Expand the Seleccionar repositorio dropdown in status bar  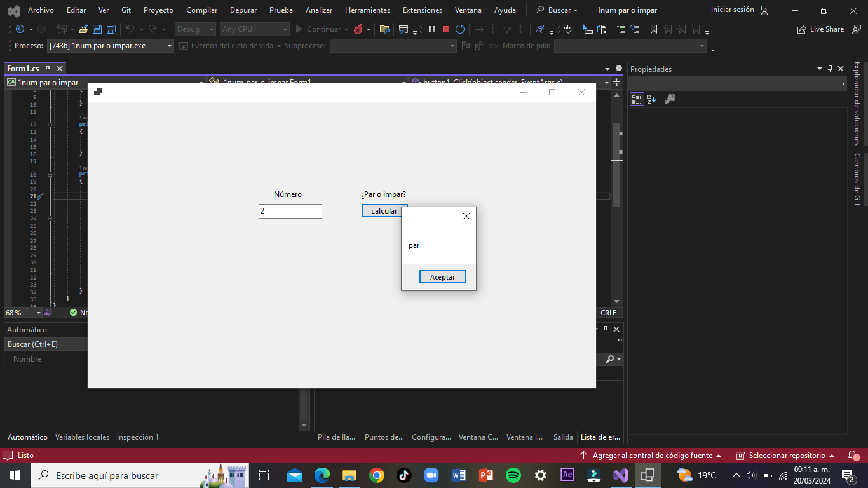click(x=785, y=456)
